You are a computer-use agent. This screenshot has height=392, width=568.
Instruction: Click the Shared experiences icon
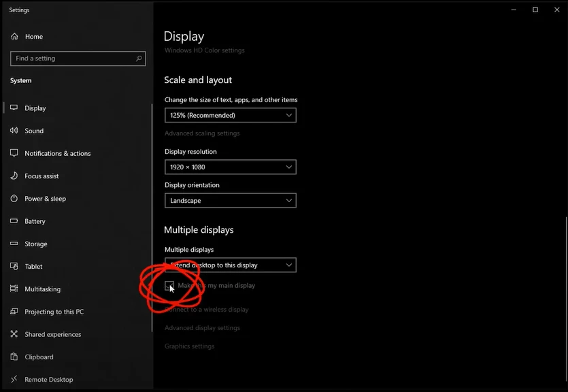pyautogui.click(x=14, y=333)
